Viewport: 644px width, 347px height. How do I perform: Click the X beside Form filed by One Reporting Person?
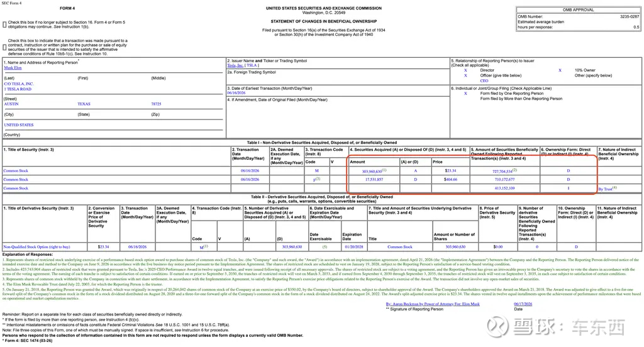point(465,93)
